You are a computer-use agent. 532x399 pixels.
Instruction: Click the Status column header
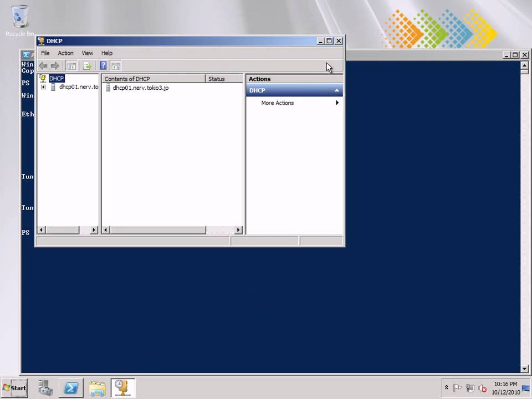coord(224,79)
